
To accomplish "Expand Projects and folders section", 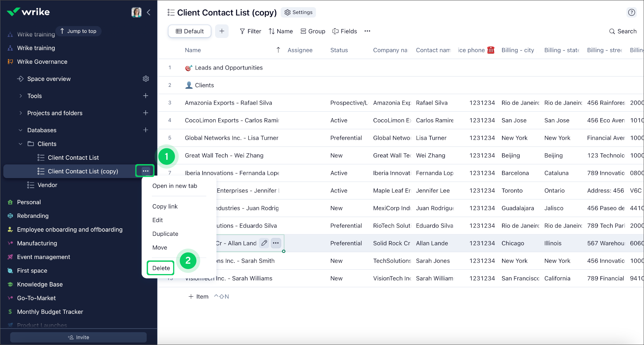I will [21, 113].
